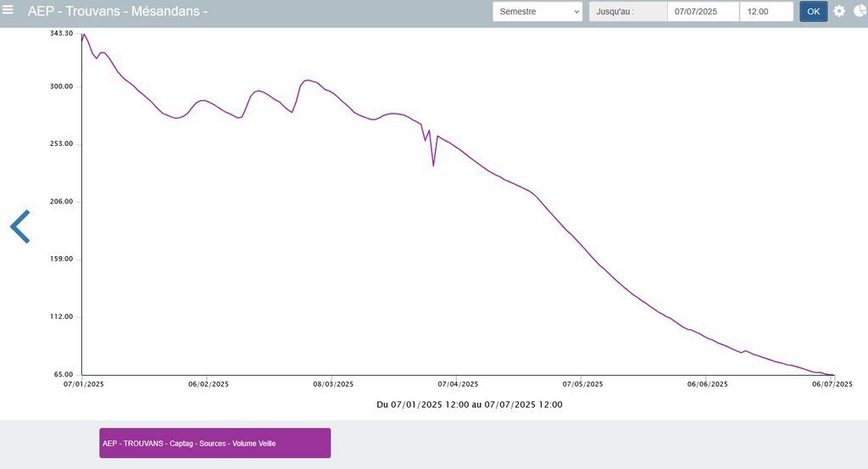
Task: Click the date field showing 07/07/2025
Action: [x=703, y=12]
